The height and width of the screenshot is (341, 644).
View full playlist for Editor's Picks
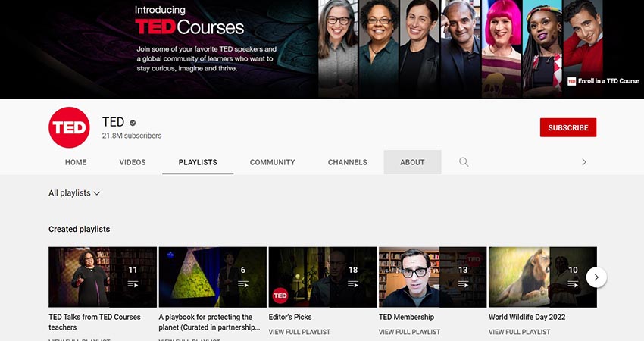point(299,332)
